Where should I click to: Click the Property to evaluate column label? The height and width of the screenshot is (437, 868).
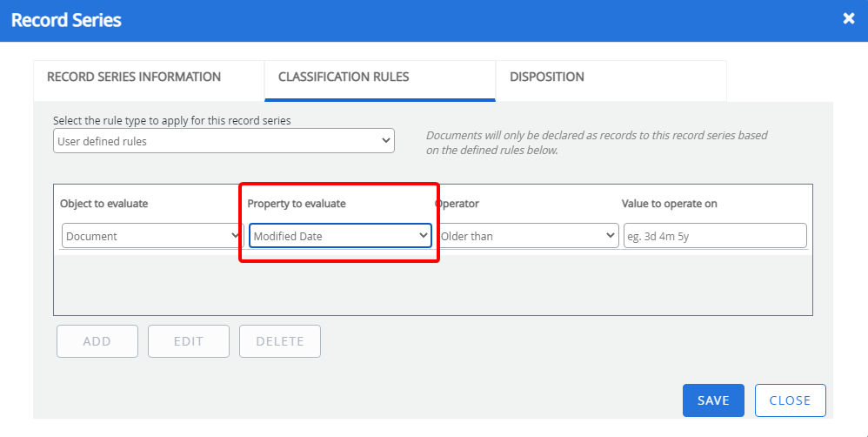coord(297,204)
